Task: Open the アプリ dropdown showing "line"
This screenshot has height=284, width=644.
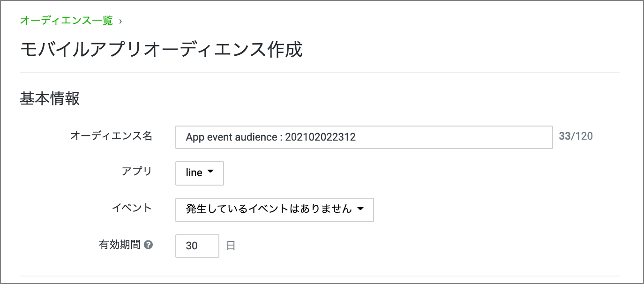Action: click(199, 173)
